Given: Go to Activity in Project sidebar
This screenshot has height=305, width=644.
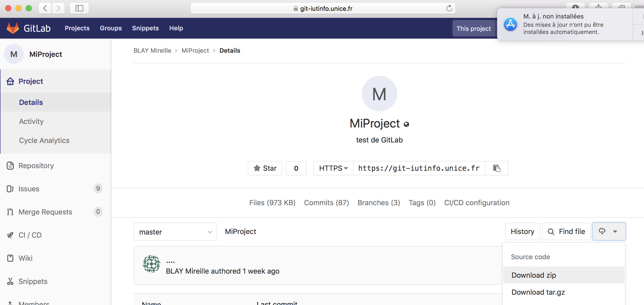Looking at the screenshot, I should pyautogui.click(x=31, y=121).
